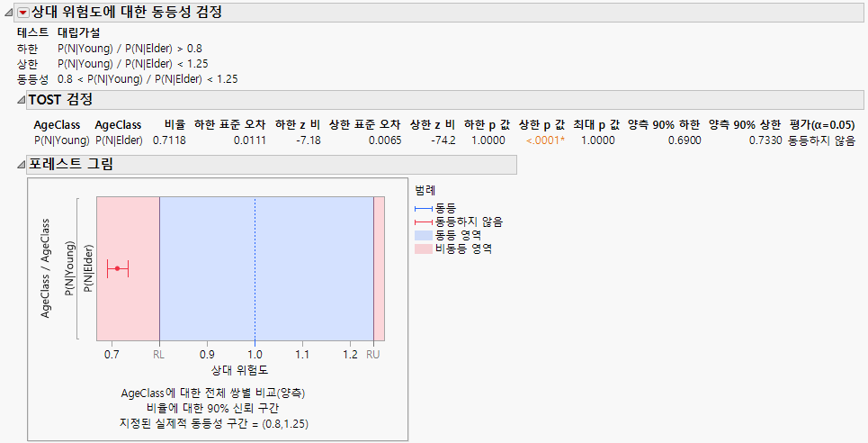Click the 상한 p 값 column header
Screen dimensions: 868x443
(542, 125)
